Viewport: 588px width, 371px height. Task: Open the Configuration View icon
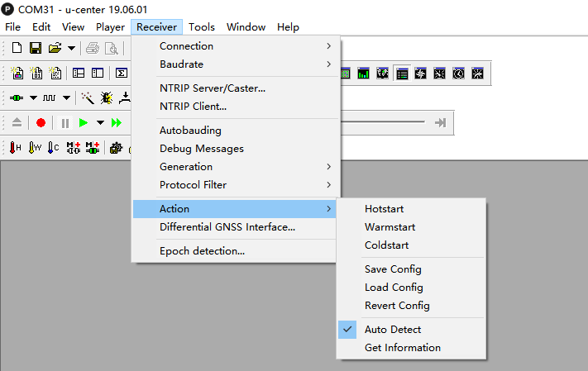pos(98,73)
